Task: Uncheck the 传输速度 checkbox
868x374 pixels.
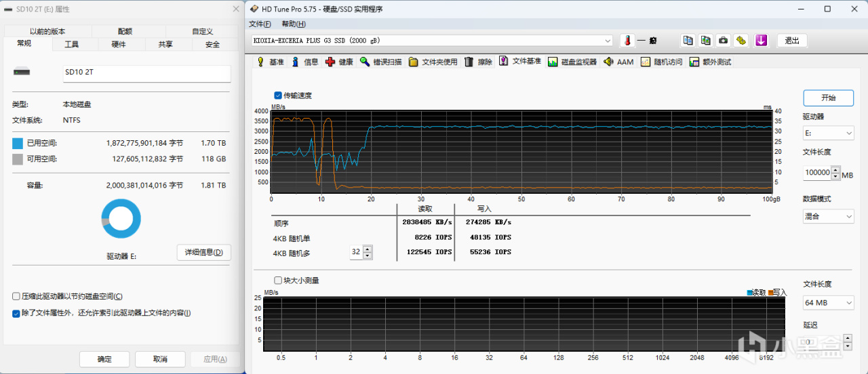Action: pos(278,96)
